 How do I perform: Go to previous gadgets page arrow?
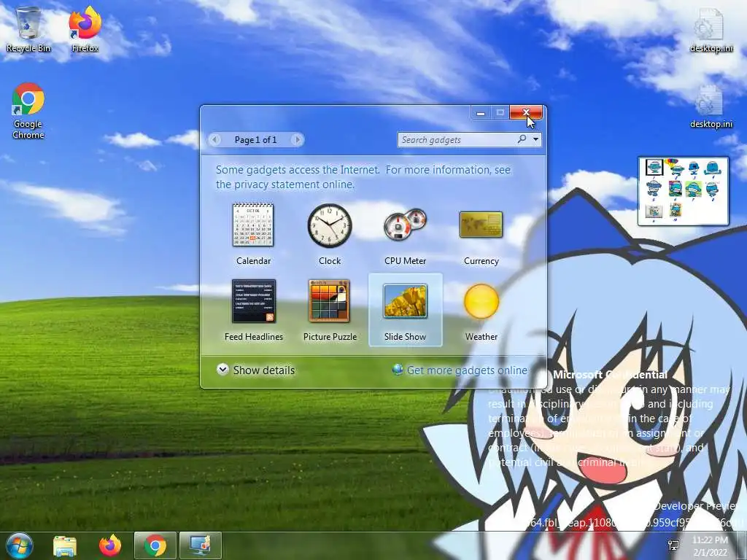[x=215, y=139]
